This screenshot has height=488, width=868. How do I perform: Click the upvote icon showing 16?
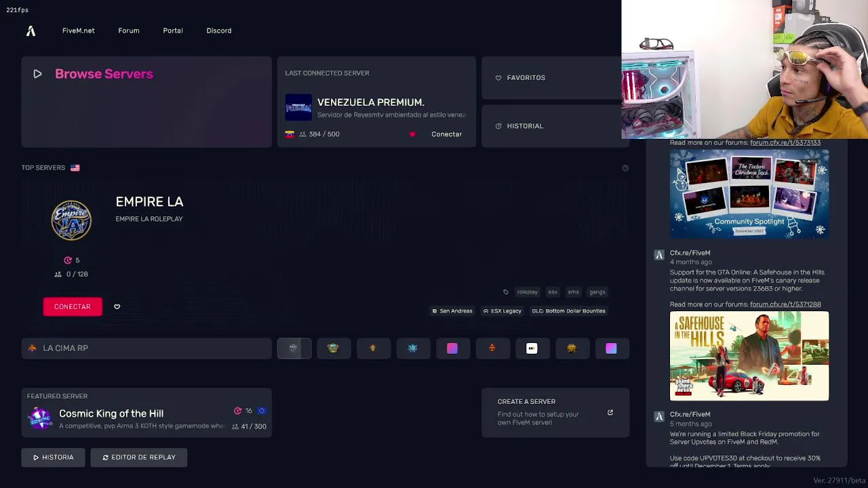(238, 411)
